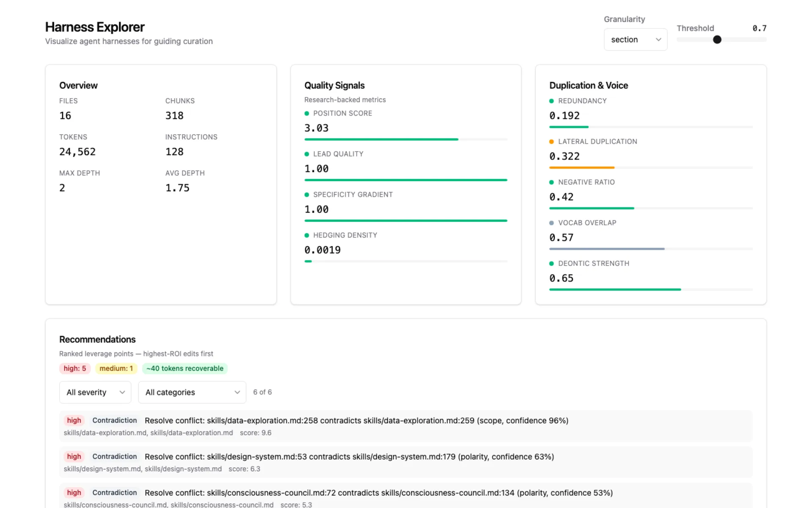
Task: Click the Negative Ratio value 0.42
Action: pyautogui.click(x=561, y=197)
